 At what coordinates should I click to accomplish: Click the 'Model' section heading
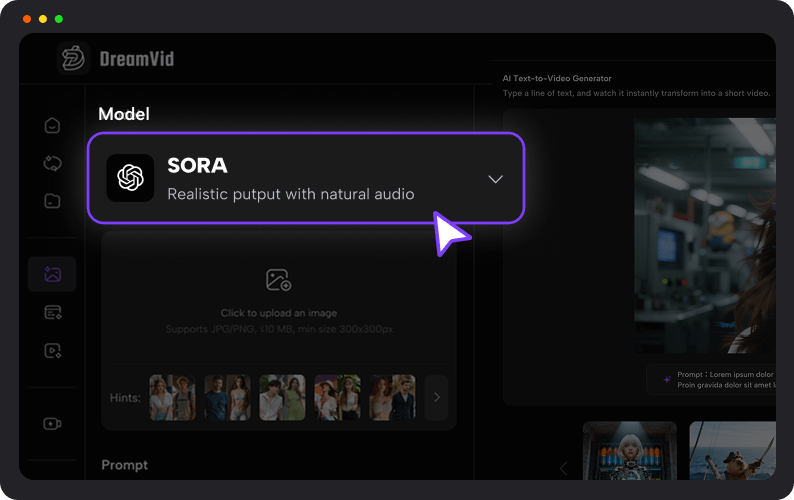point(124,114)
